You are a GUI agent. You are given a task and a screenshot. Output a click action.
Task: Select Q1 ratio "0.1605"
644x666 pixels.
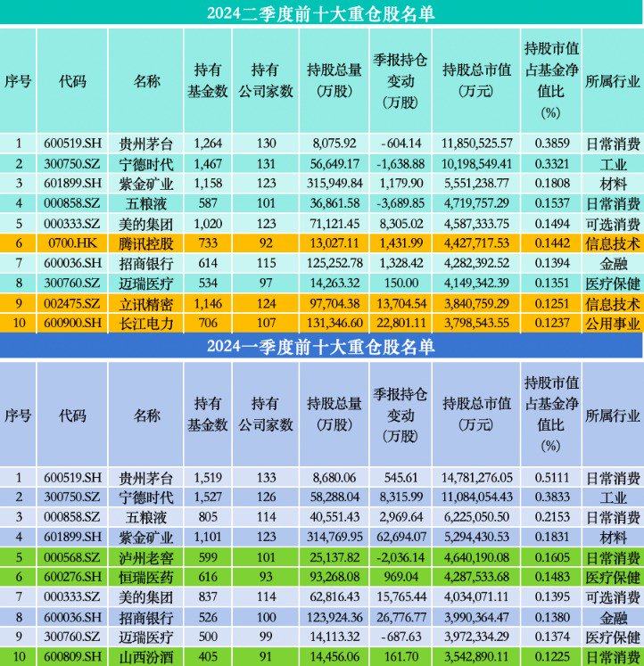(x=551, y=558)
